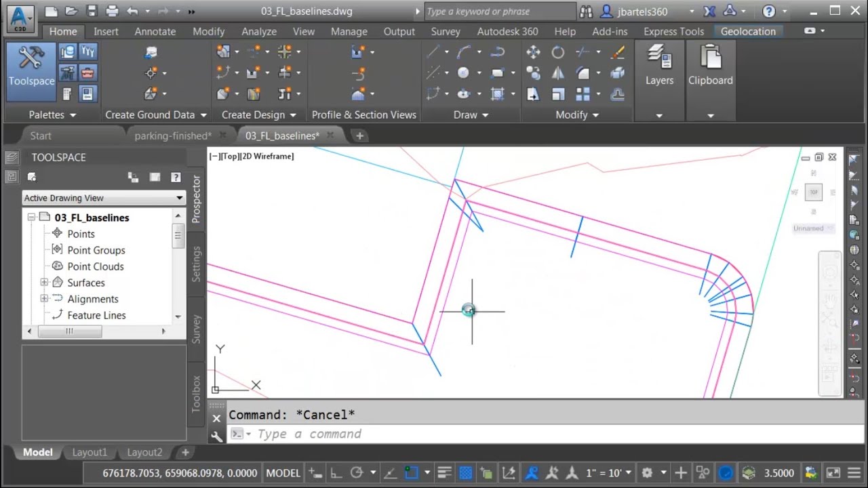The image size is (868, 488).
Task: Click the Customize wrench icon on command line
Action: 216,437
